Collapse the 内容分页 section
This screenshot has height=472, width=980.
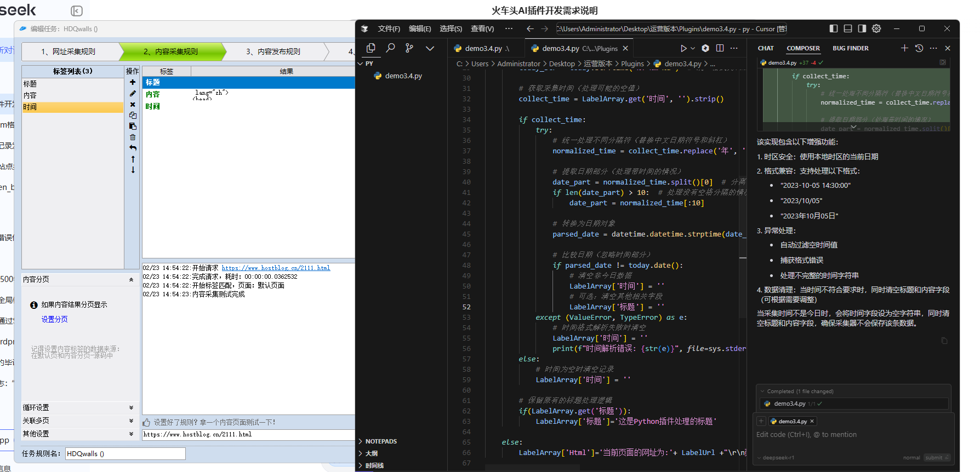tap(131, 279)
